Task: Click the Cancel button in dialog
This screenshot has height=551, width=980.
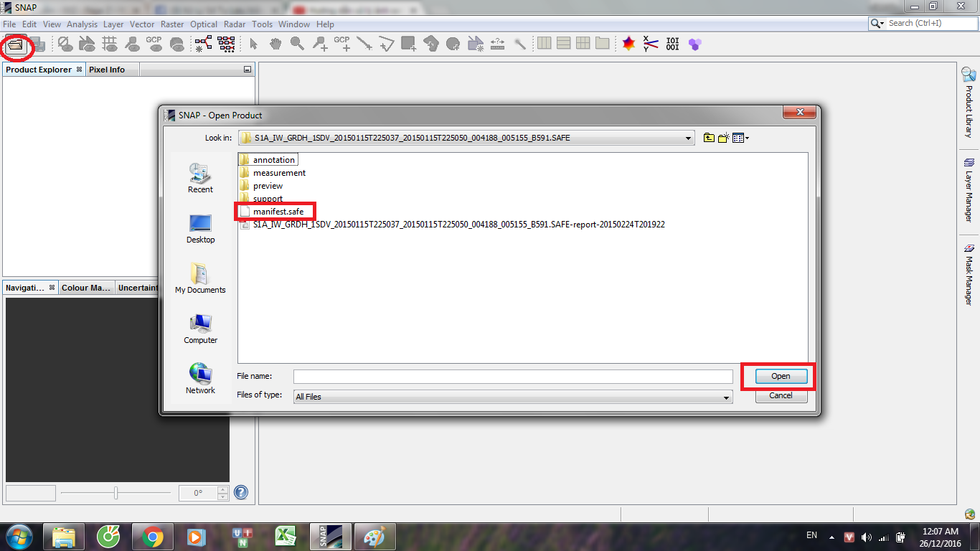Action: tap(781, 395)
